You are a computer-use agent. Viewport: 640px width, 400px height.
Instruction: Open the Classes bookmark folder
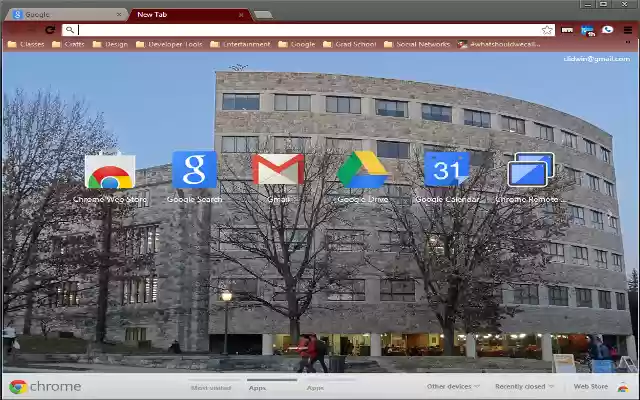click(26, 44)
